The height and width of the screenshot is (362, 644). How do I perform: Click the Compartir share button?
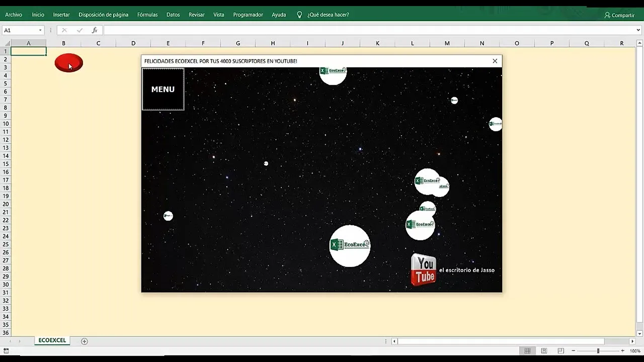pos(619,15)
